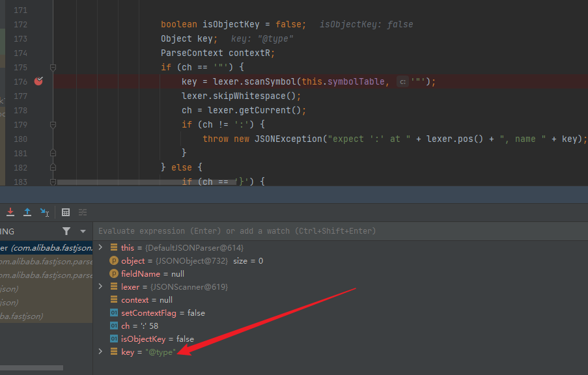Click the Trace Current Stream Chain icon
This screenshot has height=375, width=588.
tap(83, 212)
